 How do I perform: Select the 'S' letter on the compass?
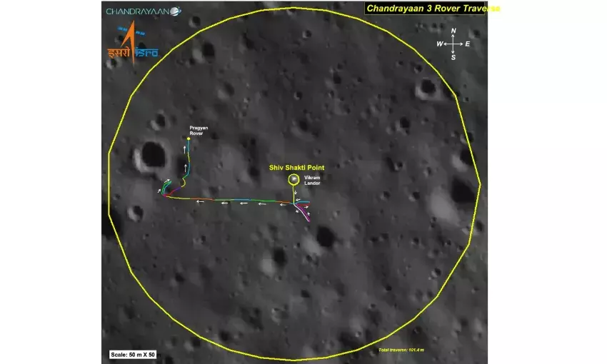click(x=453, y=57)
